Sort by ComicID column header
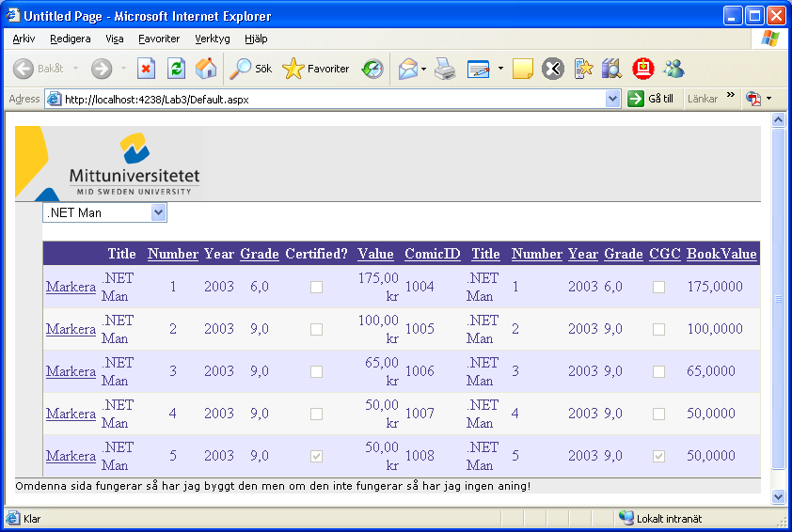Screen dimensions: 792x532 [x=433, y=254]
